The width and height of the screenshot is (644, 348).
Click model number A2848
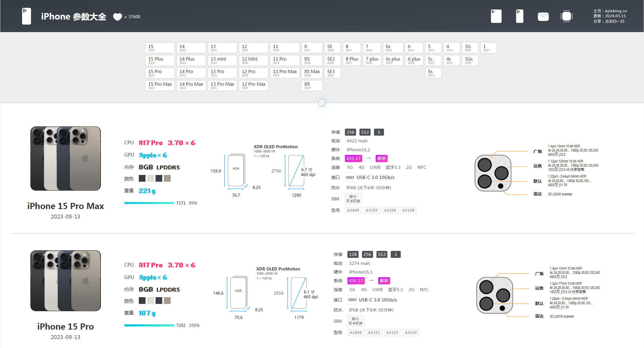coord(356,333)
